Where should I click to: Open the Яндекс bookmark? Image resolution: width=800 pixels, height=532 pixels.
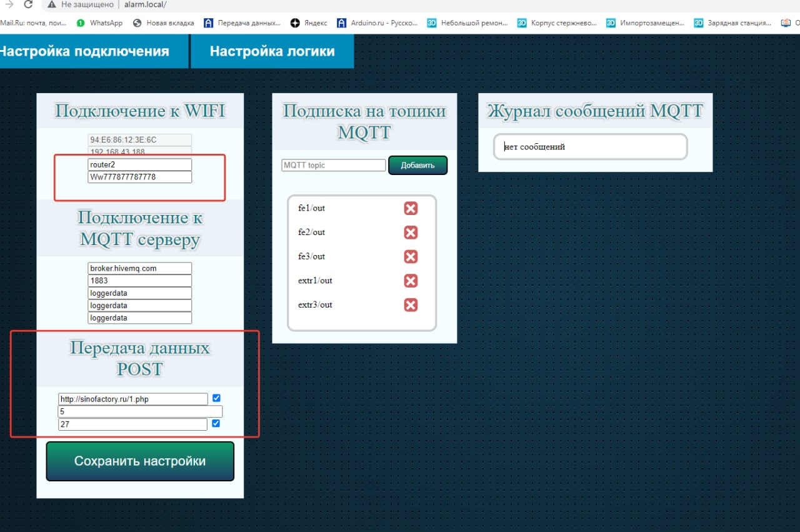pyautogui.click(x=309, y=23)
